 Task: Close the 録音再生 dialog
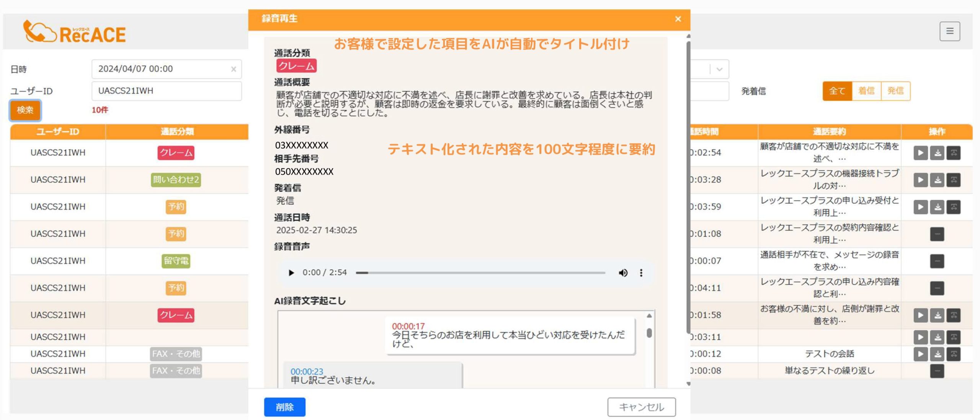tap(678, 19)
